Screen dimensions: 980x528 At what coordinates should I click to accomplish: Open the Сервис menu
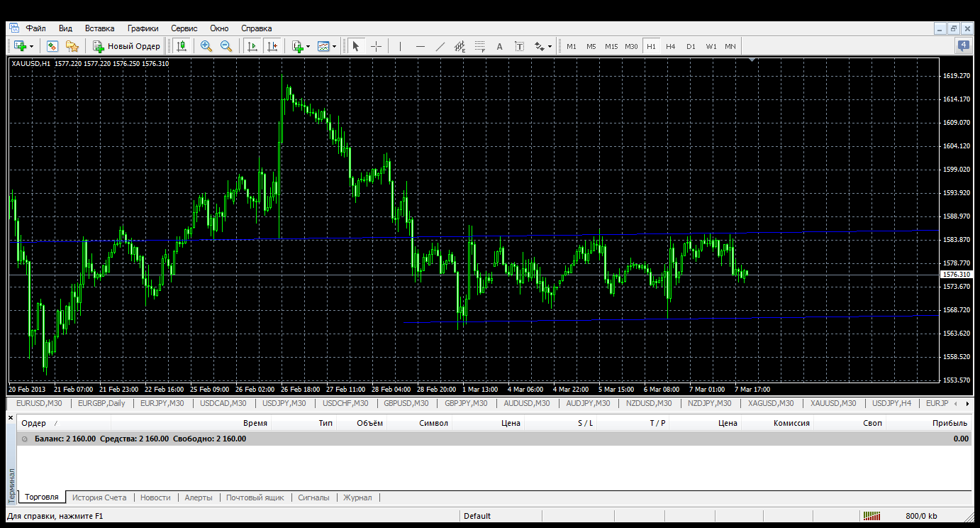[184, 28]
